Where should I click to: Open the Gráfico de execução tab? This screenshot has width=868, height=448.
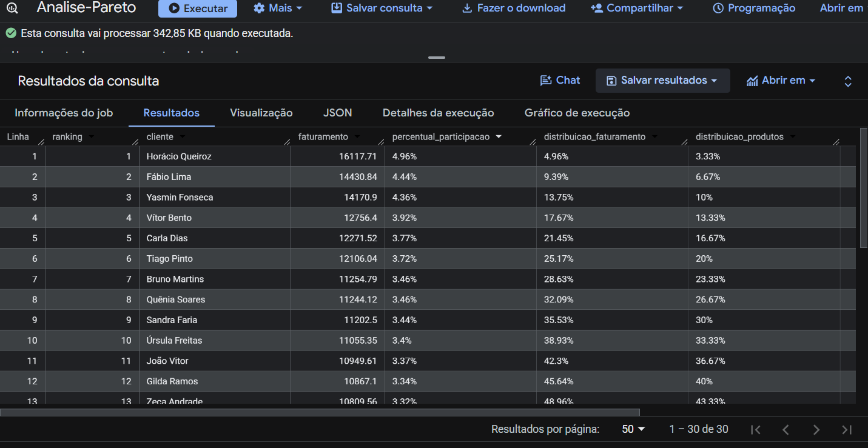click(577, 113)
